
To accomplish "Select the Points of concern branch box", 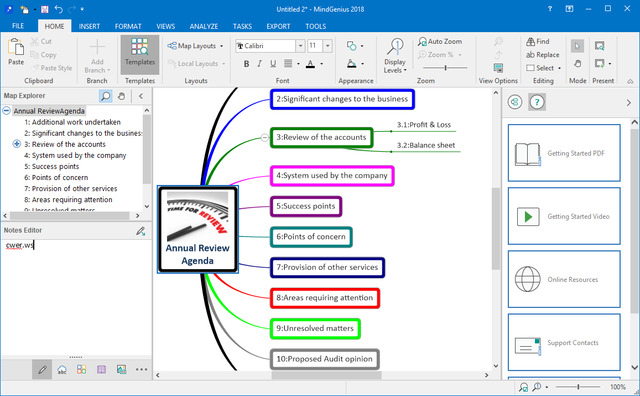I will pos(311,237).
